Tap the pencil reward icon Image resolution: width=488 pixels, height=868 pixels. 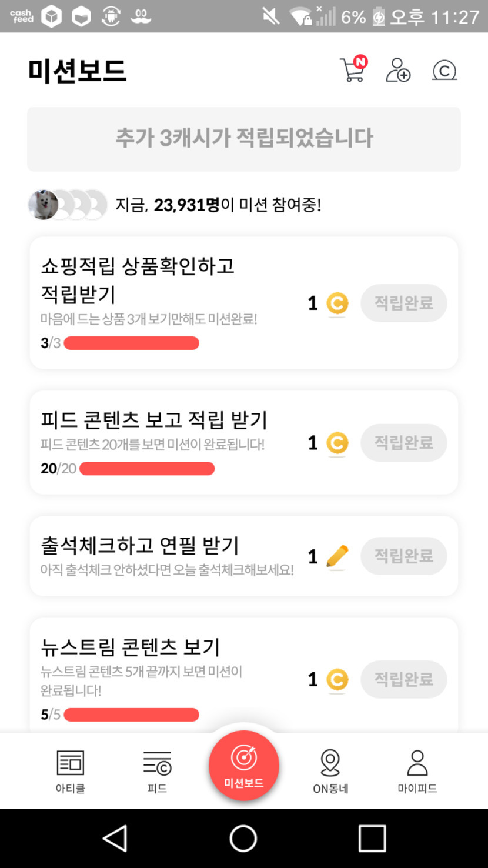click(337, 556)
